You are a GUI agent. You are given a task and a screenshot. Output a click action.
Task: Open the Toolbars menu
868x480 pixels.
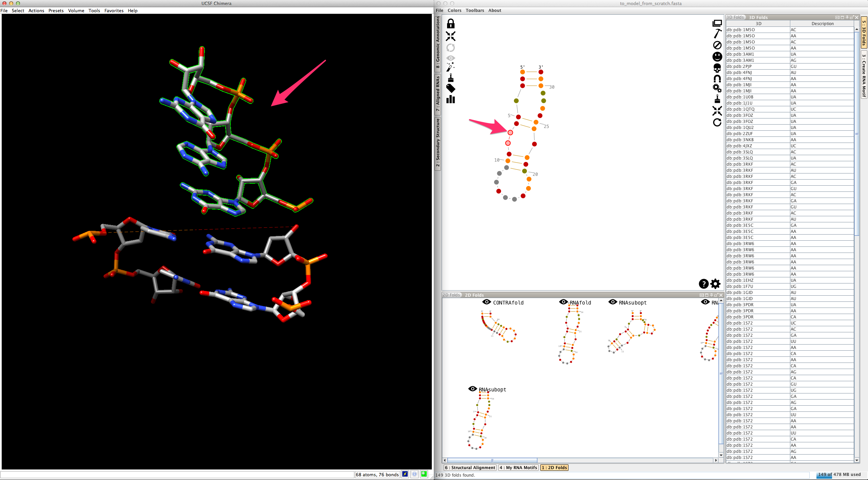[475, 10]
